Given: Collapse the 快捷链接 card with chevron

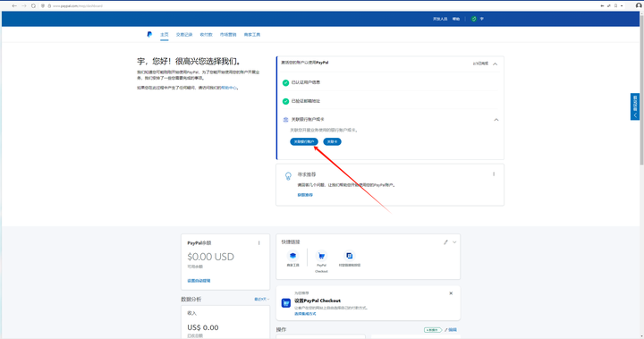Looking at the screenshot, I should coord(454,242).
